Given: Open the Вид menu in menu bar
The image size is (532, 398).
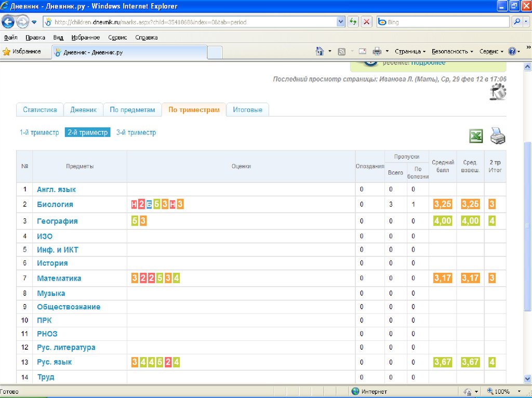Looking at the screenshot, I should click(x=58, y=37).
